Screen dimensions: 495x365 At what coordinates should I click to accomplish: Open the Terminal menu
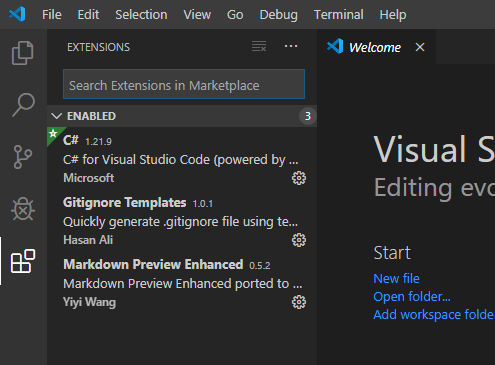(338, 15)
